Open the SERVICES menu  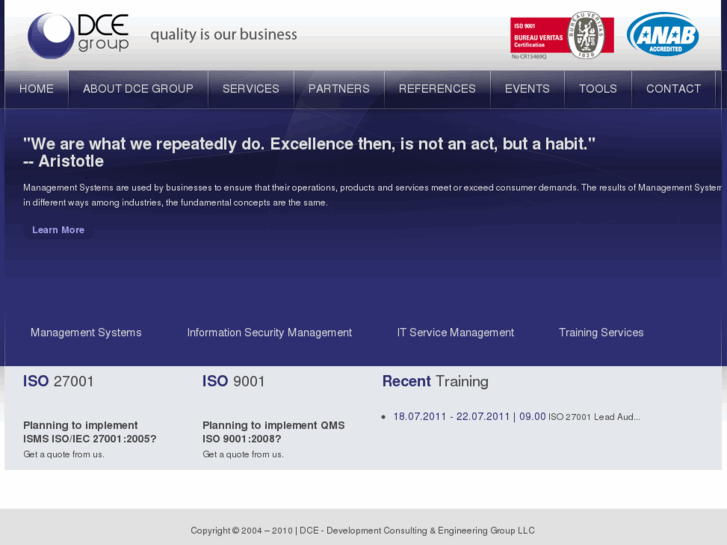click(x=251, y=89)
